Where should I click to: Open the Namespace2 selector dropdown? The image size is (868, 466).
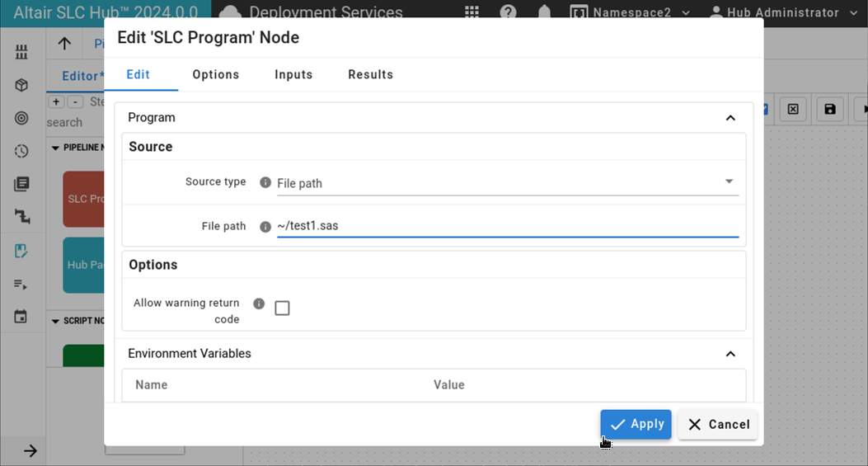630,12
